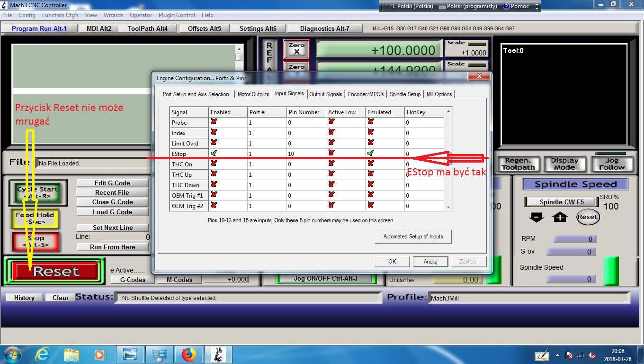Screen dimensions: 644x364
Task: Click Spindle CW F5 button
Action: pyautogui.click(x=562, y=202)
